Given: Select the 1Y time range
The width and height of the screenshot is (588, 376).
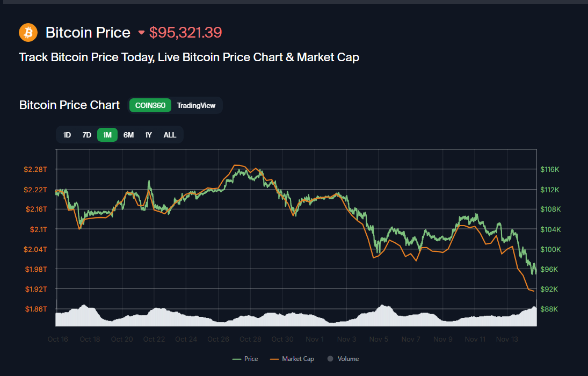Looking at the screenshot, I should point(148,135).
